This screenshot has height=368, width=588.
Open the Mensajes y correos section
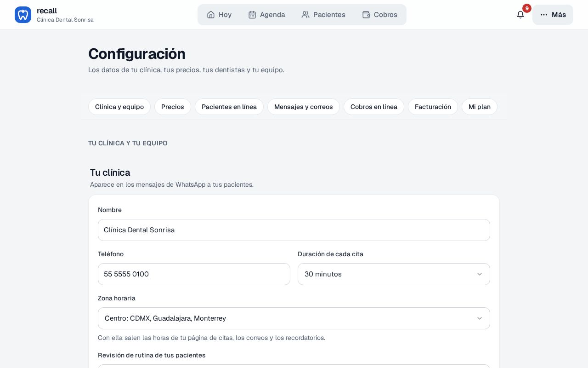click(x=304, y=107)
